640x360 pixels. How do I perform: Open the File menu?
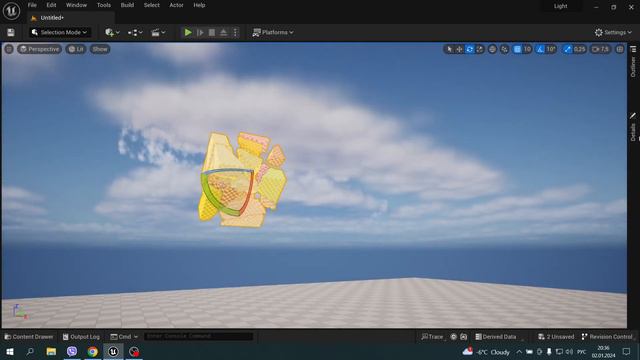point(32,5)
